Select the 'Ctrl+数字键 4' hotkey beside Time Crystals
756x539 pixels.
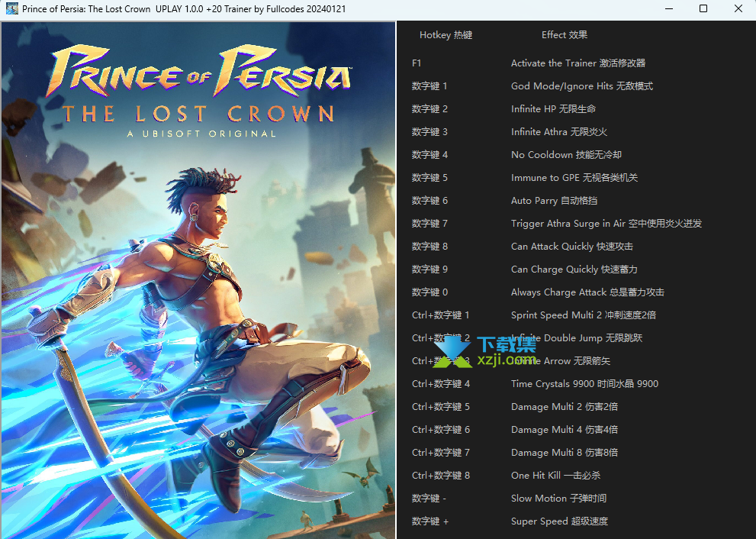point(441,384)
